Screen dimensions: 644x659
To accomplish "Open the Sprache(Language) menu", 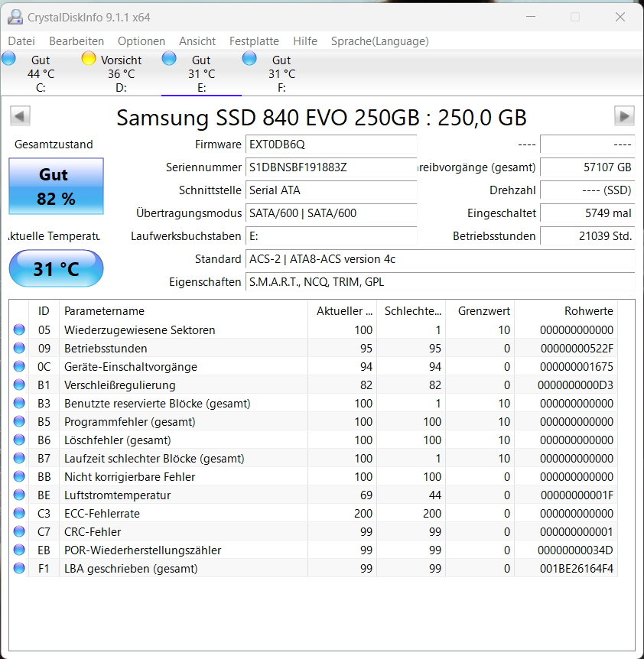I will click(x=379, y=41).
